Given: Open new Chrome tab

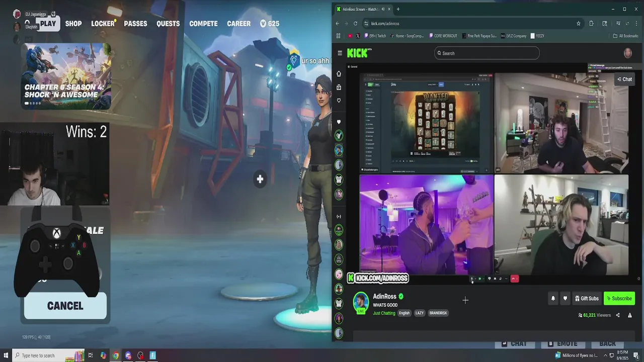Looking at the screenshot, I should click(398, 9).
